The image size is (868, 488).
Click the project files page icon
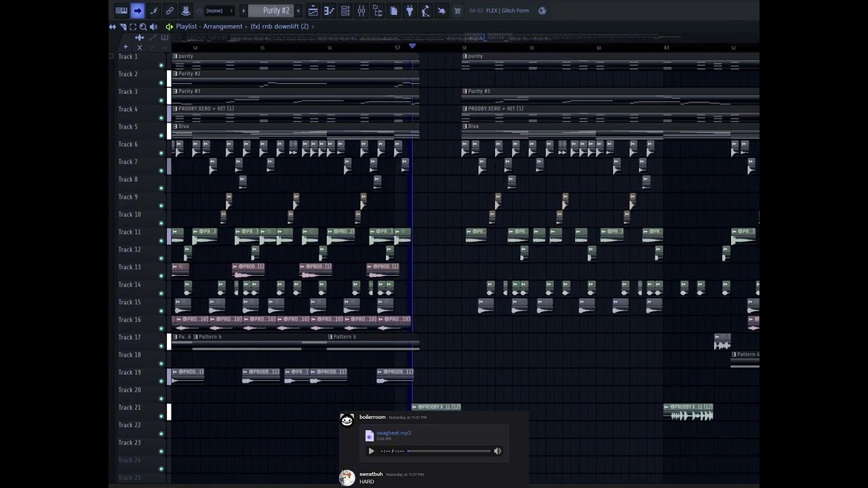393,10
